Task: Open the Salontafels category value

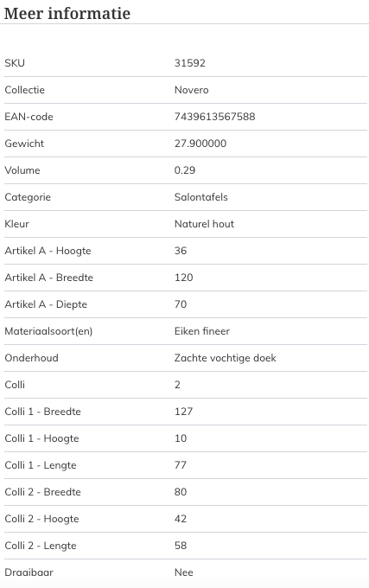Action: (x=201, y=197)
